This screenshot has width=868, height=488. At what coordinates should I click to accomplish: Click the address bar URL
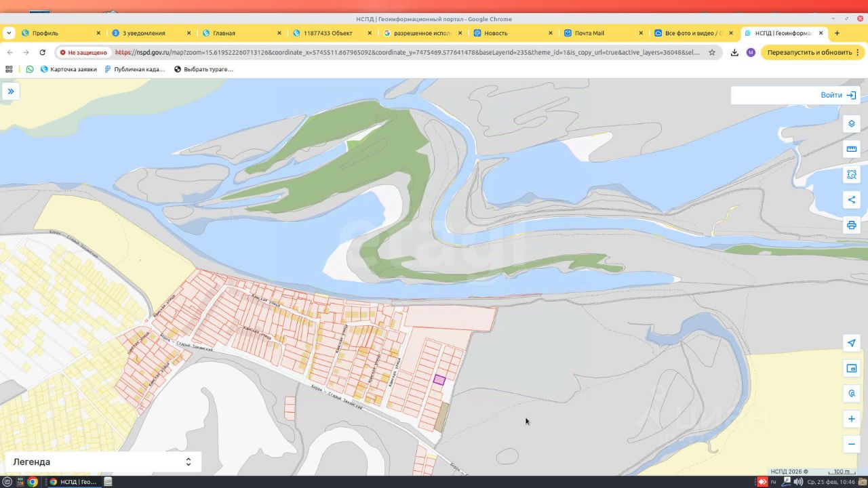click(407, 52)
